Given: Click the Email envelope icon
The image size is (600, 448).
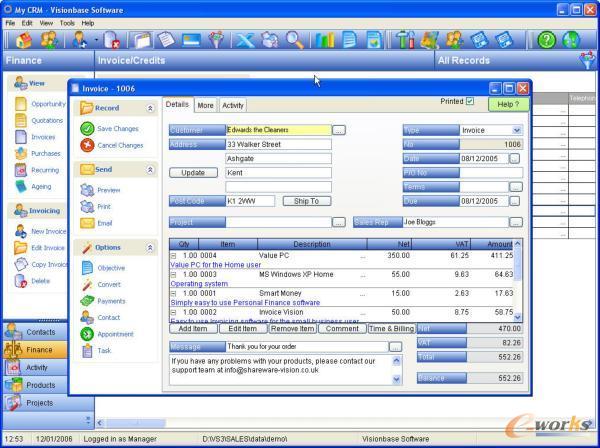Looking at the screenshot, I should coord(87,223).
